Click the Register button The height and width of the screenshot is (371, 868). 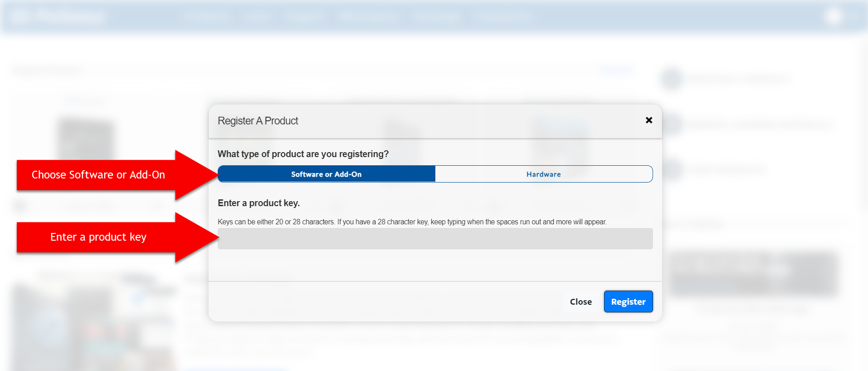pyautogui.click(x=628, y=301)
